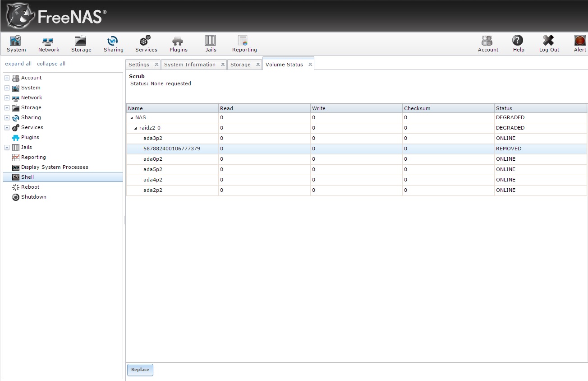Image resolution: width=588 pixels, height=381 pixels.
Task: Switch to the Settings tab
Action: pos(139,65)
